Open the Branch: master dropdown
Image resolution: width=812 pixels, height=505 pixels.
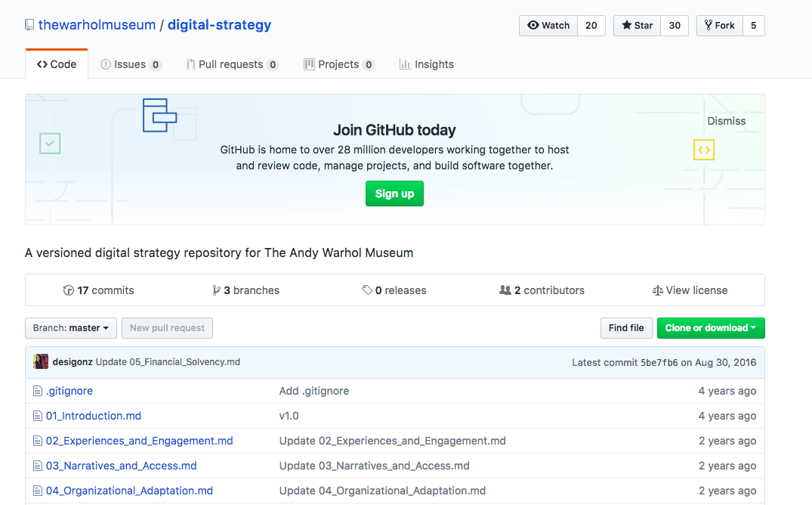click(71, 327)
